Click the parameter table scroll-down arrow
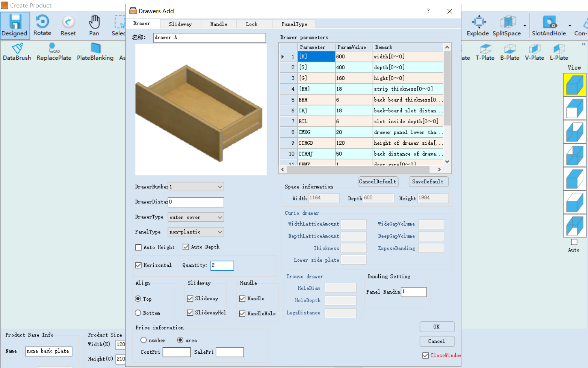The image size is (588, 368). [447, 162]
